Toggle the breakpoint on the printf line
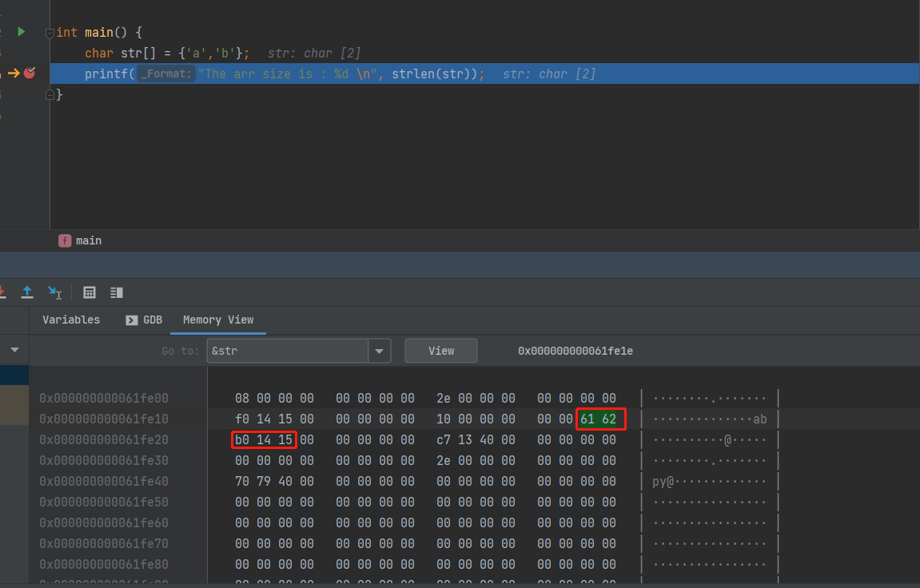920x588 pixels. (x=30, y=73)
